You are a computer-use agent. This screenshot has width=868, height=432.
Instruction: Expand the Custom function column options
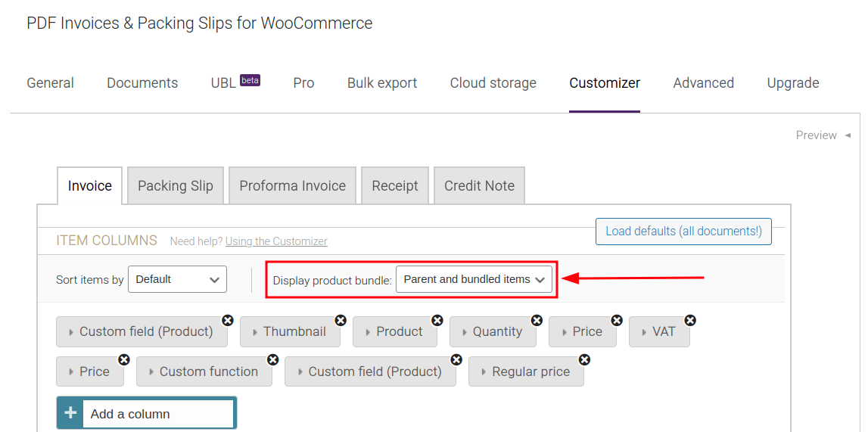click(204, 371)
